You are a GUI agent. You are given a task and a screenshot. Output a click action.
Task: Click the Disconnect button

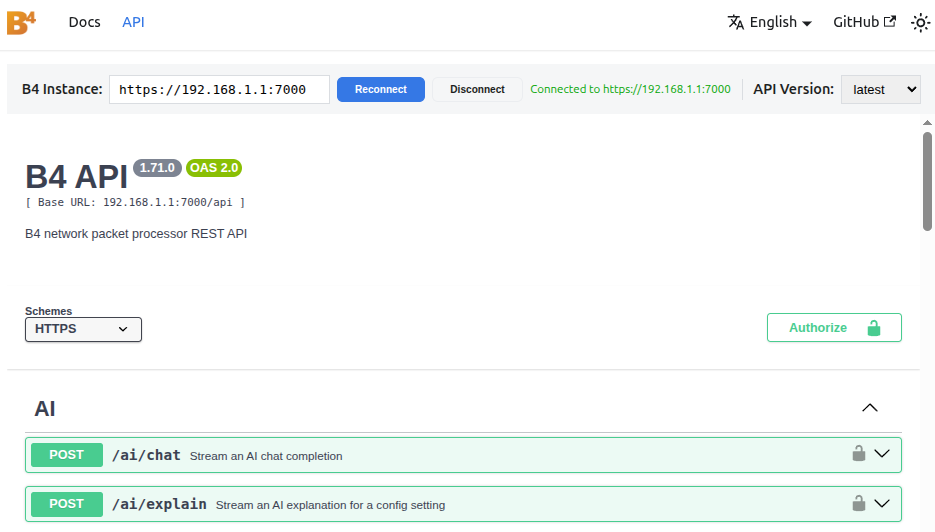point(478,89)
